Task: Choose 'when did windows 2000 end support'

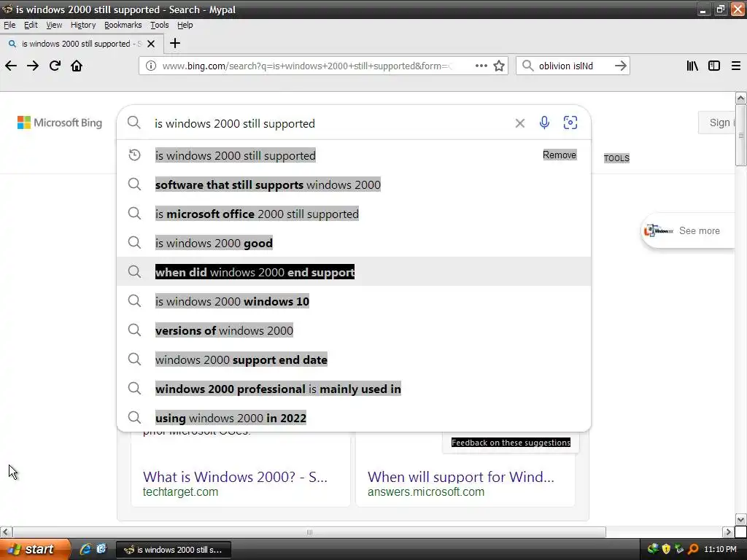Action: click(354, 272)
